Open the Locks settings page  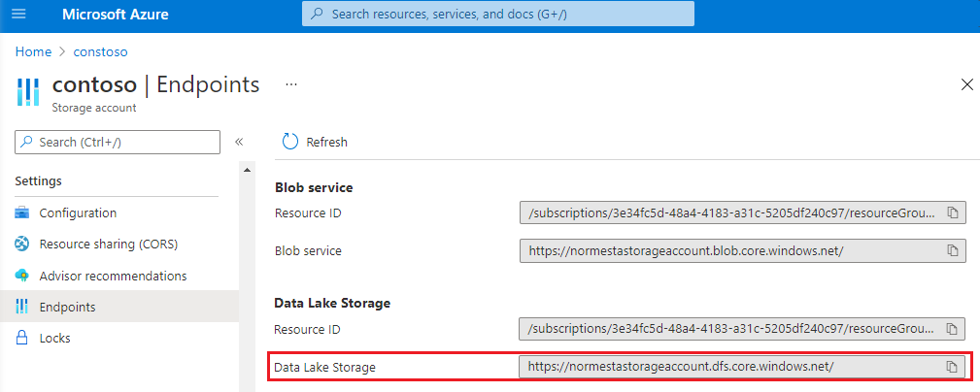(54, 338)
